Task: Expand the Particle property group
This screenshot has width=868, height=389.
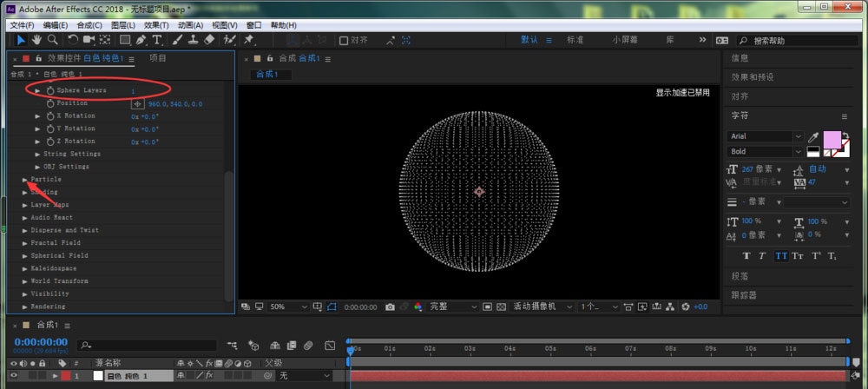Action: point(24,179)
